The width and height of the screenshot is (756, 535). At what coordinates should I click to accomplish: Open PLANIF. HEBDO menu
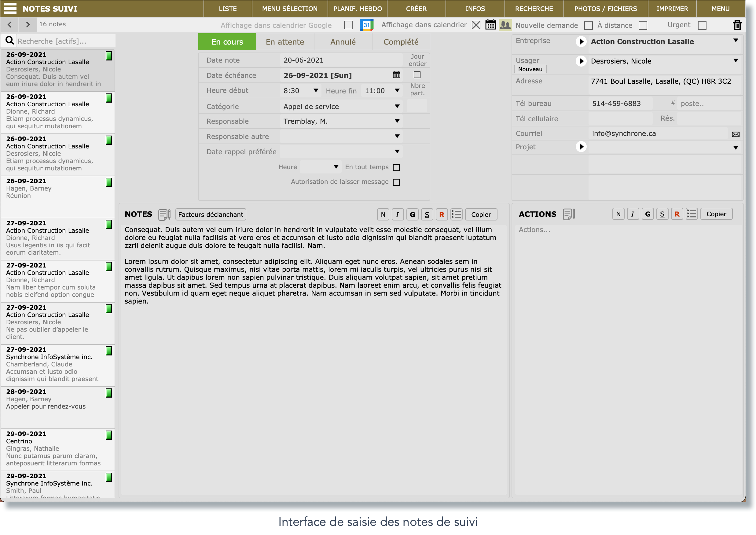click(x=358, y=9)
